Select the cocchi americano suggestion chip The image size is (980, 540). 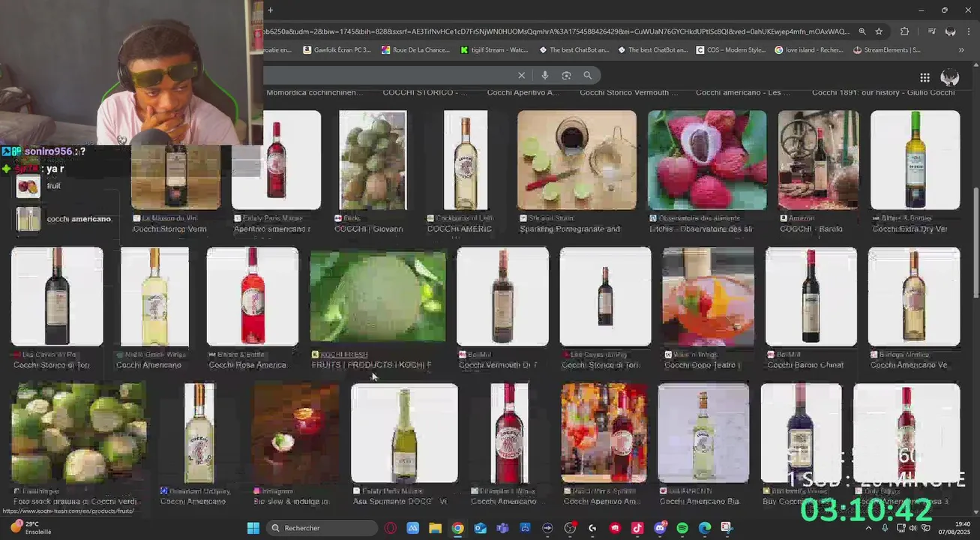[64, 219]
